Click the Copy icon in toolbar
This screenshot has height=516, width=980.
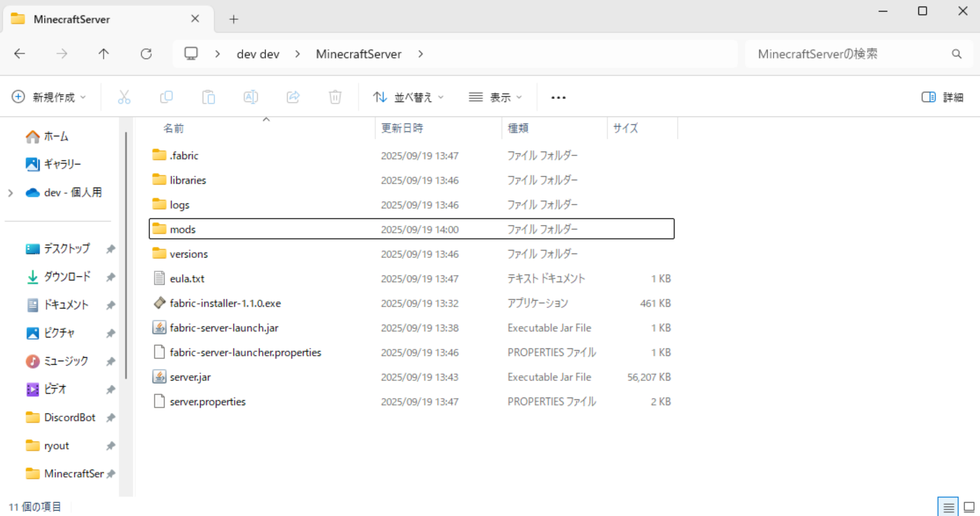[x=166, y=97]
